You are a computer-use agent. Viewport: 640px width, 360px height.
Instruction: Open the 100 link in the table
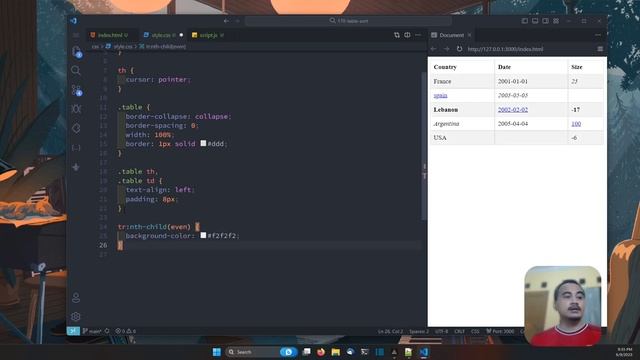coord(576,124)
